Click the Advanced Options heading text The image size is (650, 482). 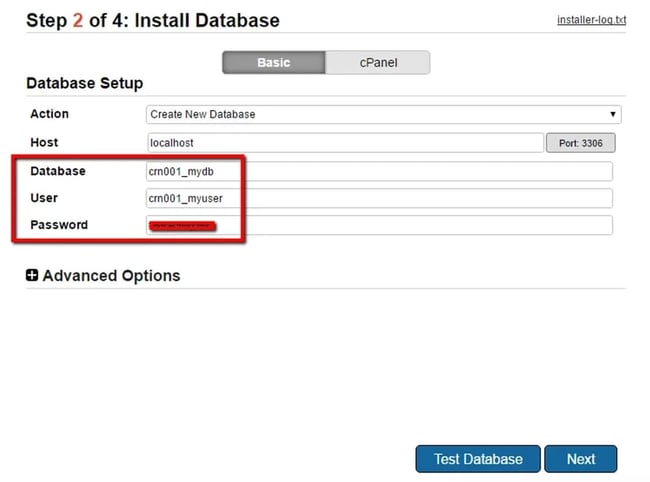point(111,276)
